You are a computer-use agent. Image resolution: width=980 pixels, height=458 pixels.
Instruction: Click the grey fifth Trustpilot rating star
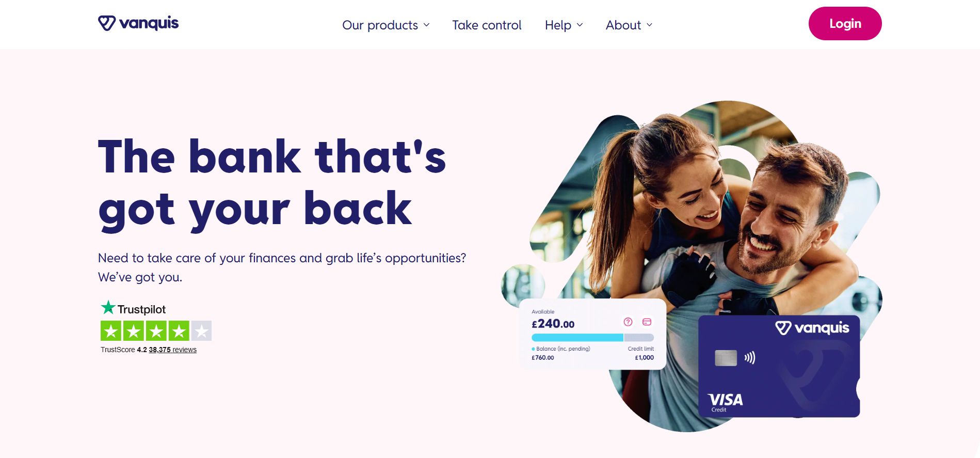click(202, 331)
